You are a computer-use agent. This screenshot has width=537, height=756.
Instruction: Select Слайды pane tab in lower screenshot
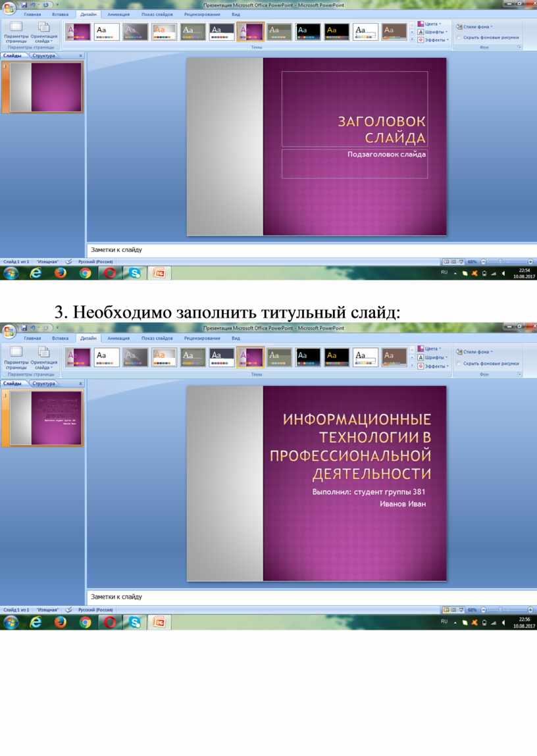[13, 384]
